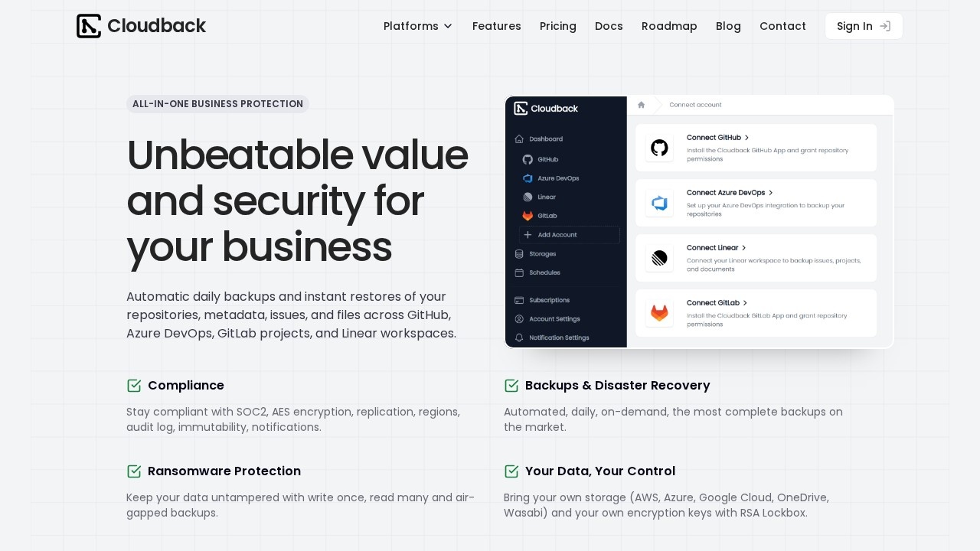This screenshot has width=980, height=551.
Task: Click the plus icon beside Add Account
Action: (x=528, y=235)
